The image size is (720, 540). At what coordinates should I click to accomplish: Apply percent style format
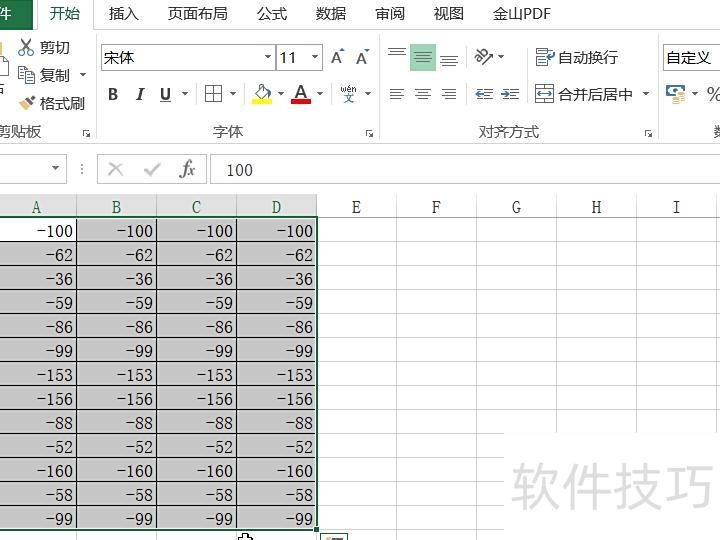(x=713, y=94)
